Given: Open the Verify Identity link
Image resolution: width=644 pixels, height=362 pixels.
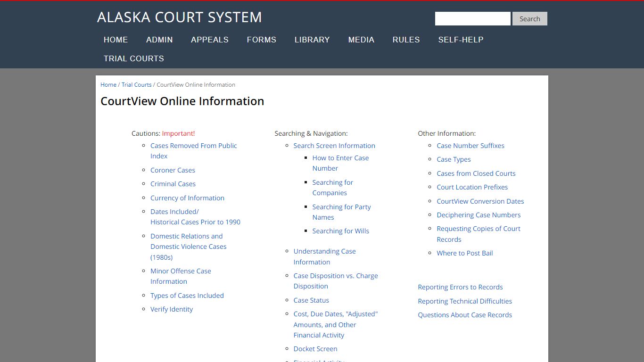Looking at the screenshot, I should pos(172,309).
